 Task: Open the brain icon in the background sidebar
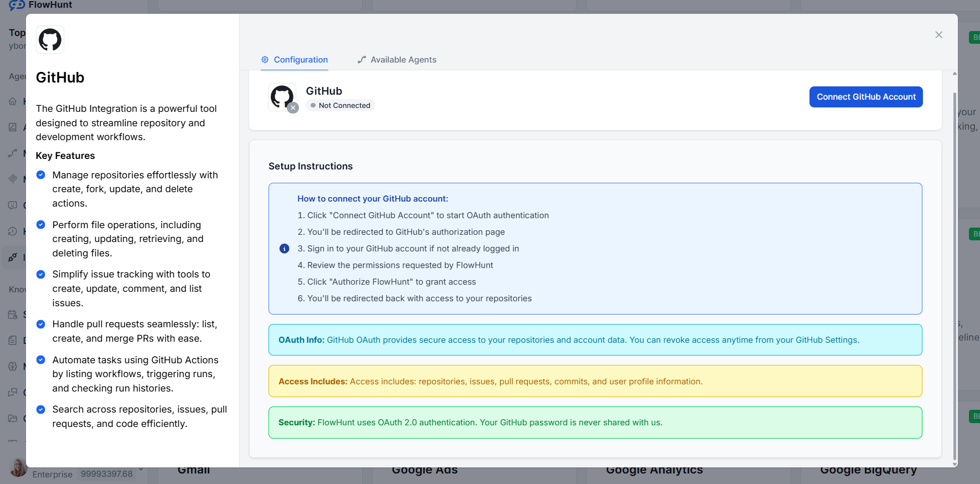[13, 367]
